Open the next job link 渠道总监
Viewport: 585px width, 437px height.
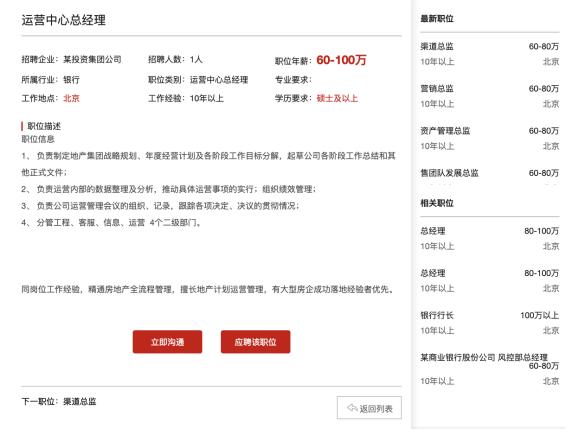coord(80,402)
